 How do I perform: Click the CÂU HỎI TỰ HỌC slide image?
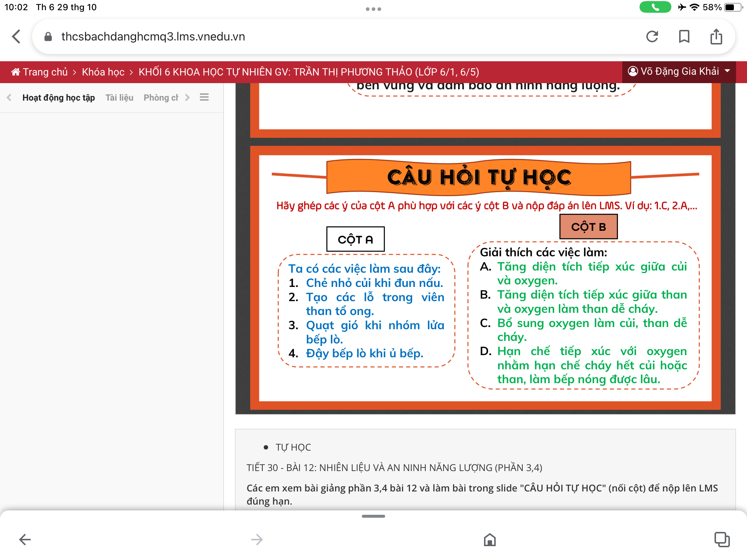click(485, 279)
